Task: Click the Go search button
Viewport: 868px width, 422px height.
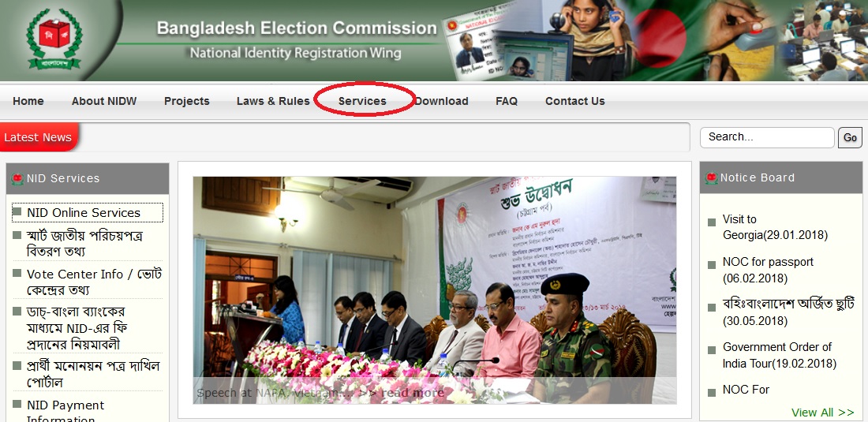Action: click(851, 138)
